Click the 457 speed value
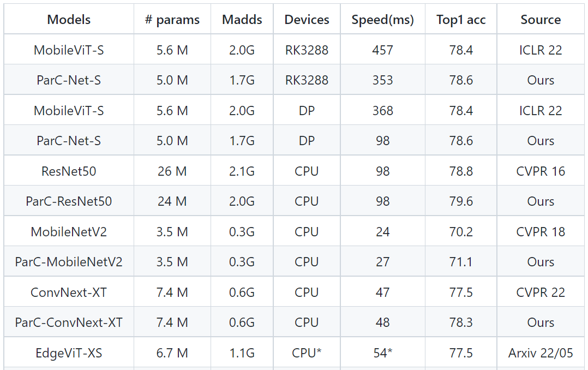The height and width of the screenshot is (370, 588). 382,50
